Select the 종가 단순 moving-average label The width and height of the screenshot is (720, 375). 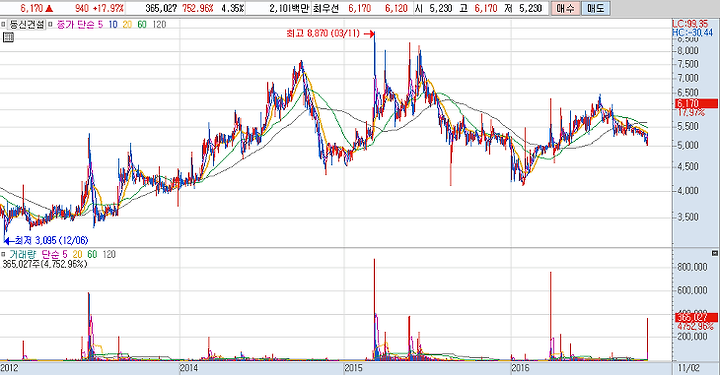[76, 25]
